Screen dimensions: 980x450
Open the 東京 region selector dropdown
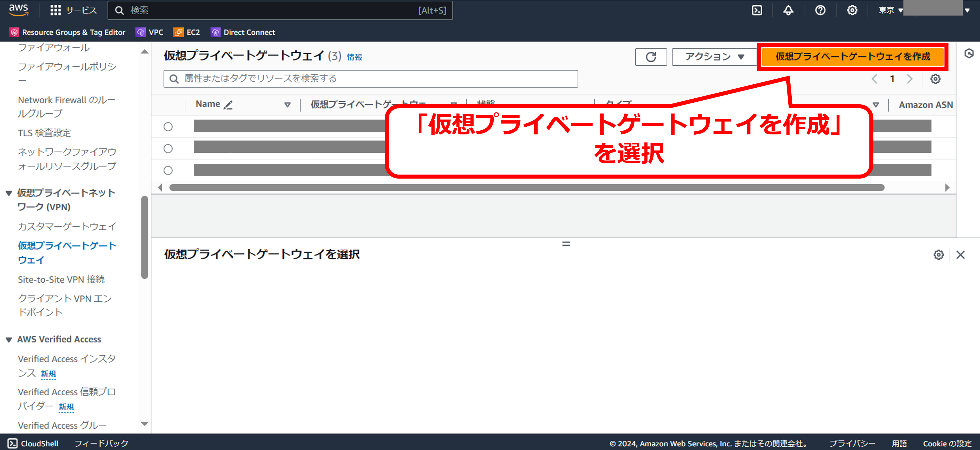(x=890, y=10)
